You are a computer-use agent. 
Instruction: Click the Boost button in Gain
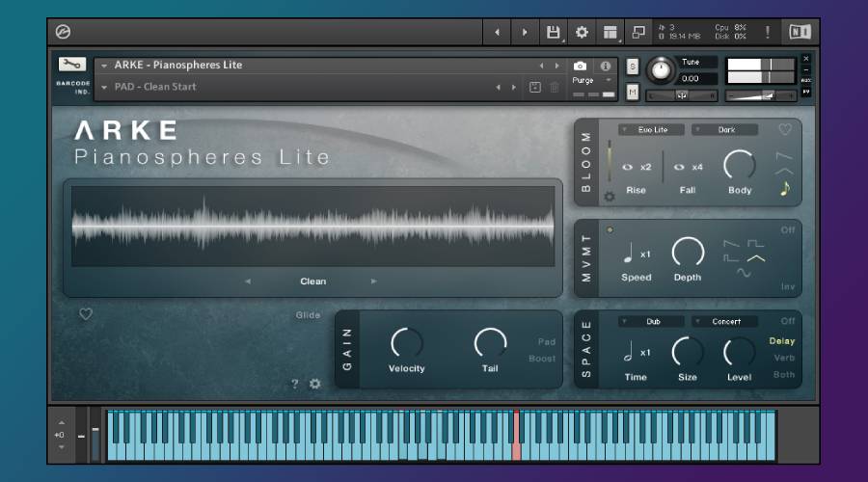point(542,359)
